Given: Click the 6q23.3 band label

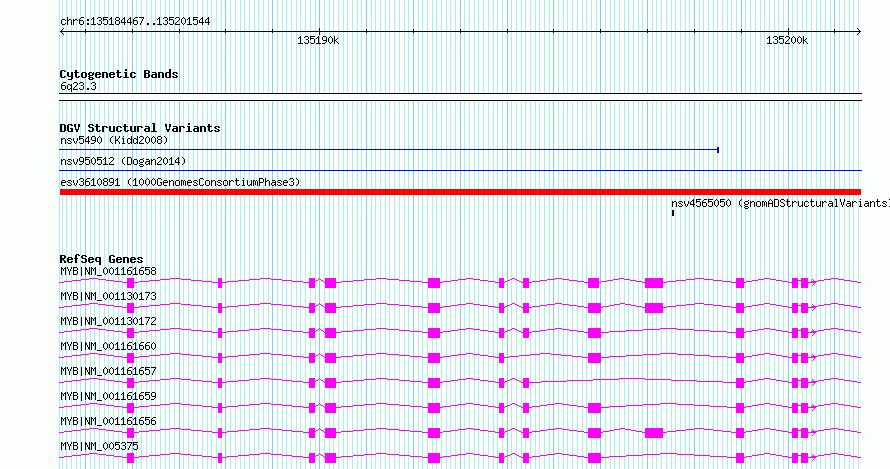Looking at the screenshot, I should (78, 86).
